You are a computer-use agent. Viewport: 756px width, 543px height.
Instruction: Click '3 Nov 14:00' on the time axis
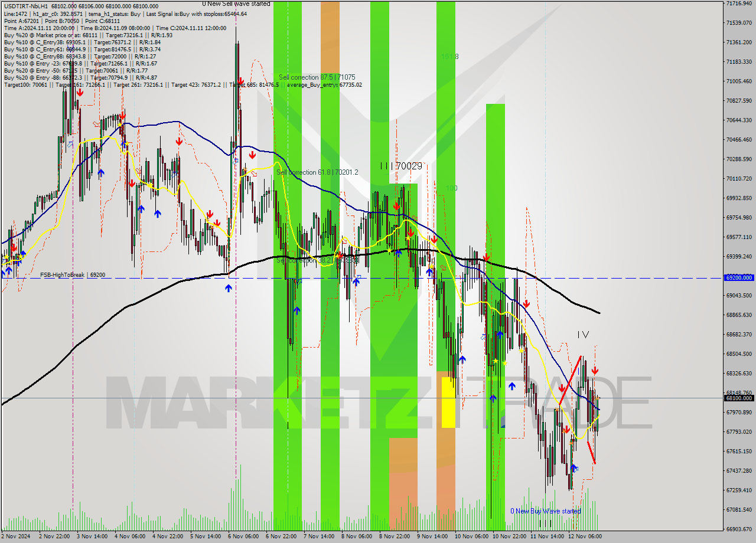click(92, 537)
